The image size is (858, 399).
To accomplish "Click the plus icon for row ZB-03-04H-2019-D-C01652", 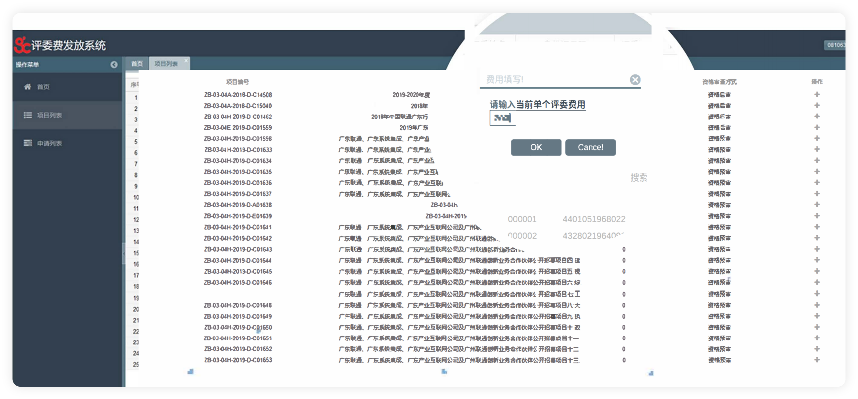I will (x=817, y=349).
